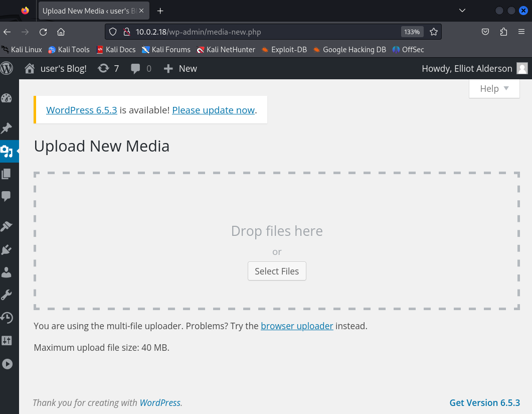The height and width of the screenshot is (414, 532).
Task: Open Settings via the sliders icon
Action: tap(7, 341)
